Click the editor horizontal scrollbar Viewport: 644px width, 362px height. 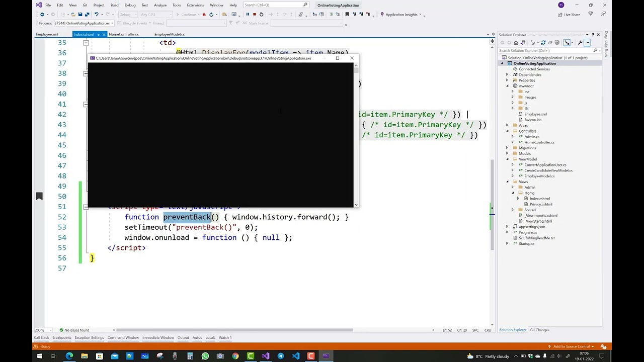235,330
